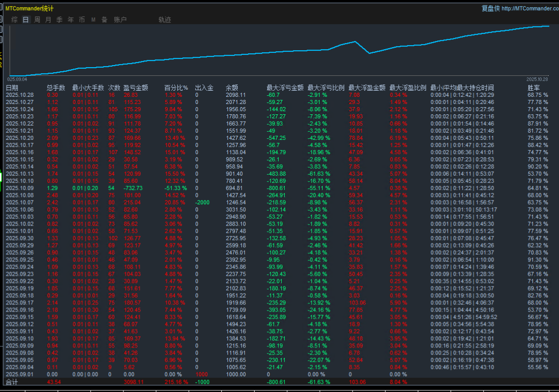The width and height of the screenshot is (559, 392).
Task: Open the 年 yearly statistics tab
Action: pyautogui.click(x=71, y=20)
